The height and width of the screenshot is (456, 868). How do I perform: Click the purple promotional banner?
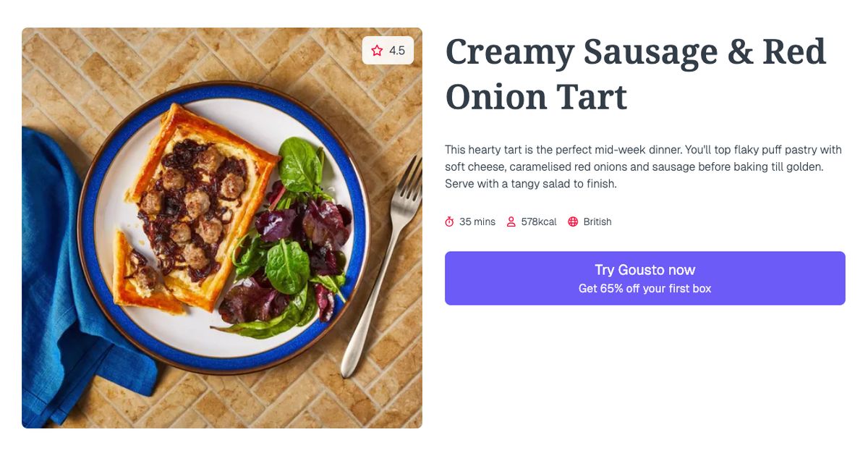click(x=644, y=278)
